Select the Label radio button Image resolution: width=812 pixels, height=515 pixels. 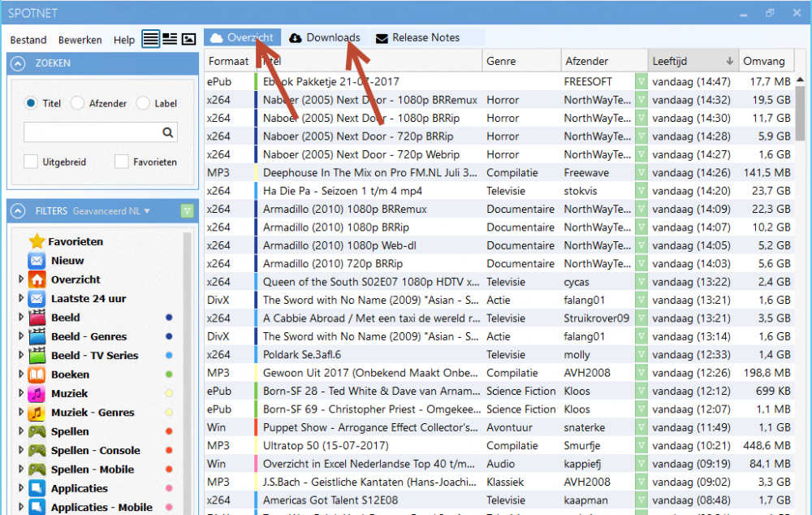(143, 103)
